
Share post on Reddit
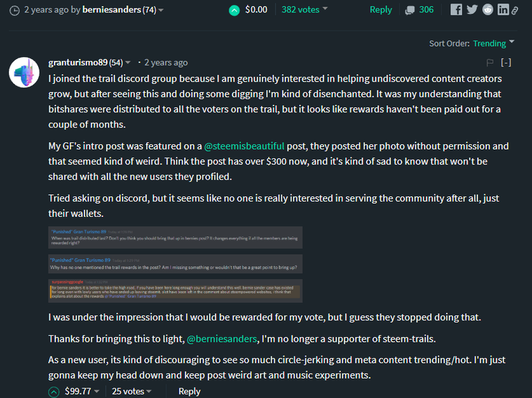click(x=488, y=10)
